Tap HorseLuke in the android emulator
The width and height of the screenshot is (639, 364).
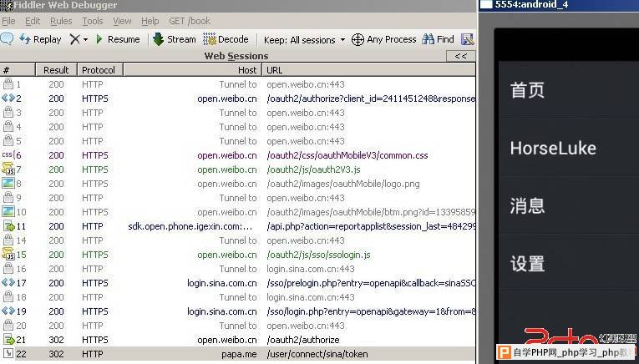[553, 148]
